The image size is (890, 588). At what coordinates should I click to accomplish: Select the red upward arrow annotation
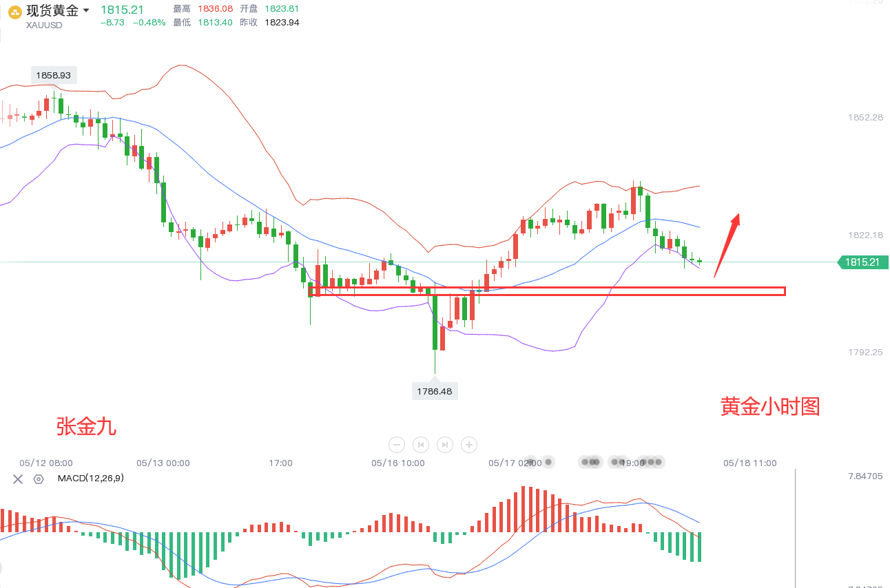click(727, 244)
